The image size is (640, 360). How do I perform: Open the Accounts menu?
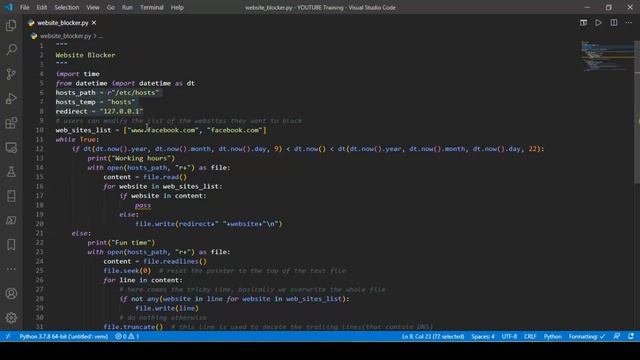[x=11, y=293]
